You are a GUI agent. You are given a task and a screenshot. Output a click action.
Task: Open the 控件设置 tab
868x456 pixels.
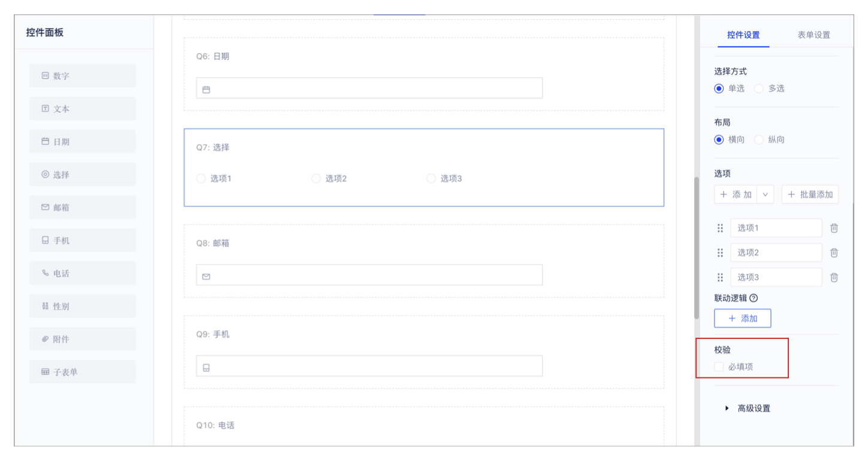[743, 35]
